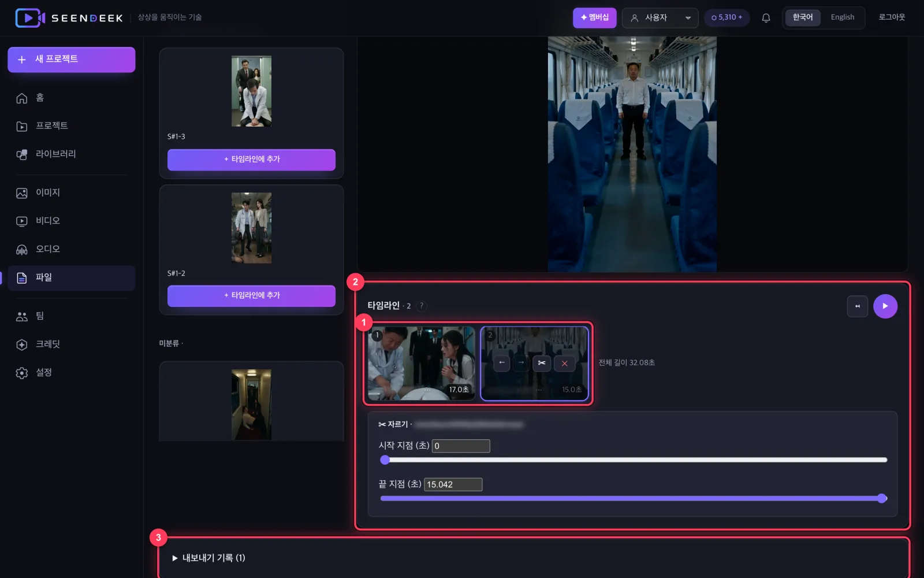924x578 pixels.
Task: Switch language to 한국어
Action: pyautogui.click(x=802, y=18)
